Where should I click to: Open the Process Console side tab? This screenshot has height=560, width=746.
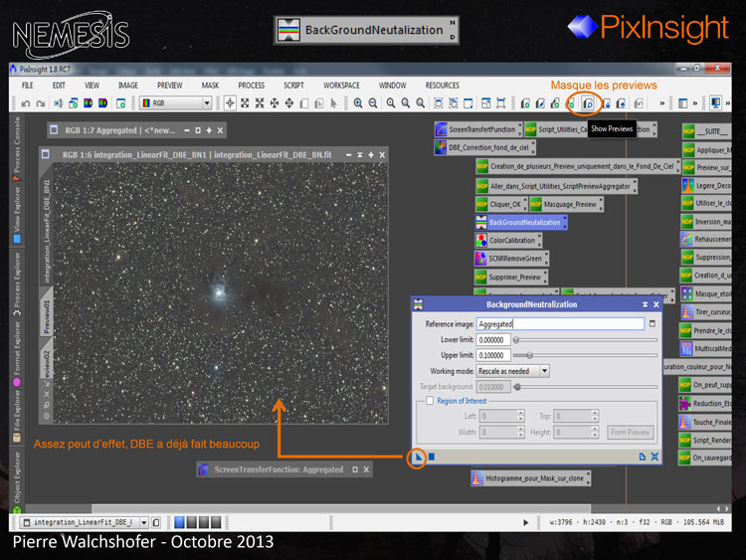[x=17, y=148]
